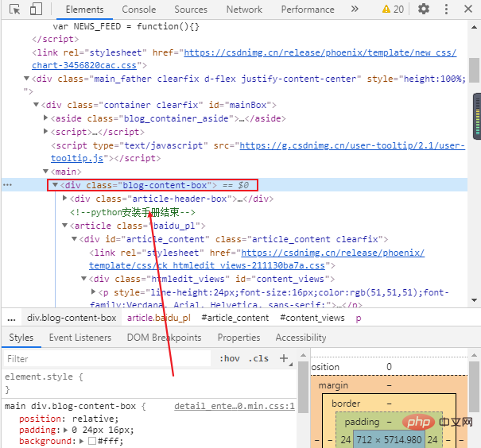Screen dimensions: 481x448
Task: Open the user-tooltip.js script link
Action: click(x=77, y=158)
